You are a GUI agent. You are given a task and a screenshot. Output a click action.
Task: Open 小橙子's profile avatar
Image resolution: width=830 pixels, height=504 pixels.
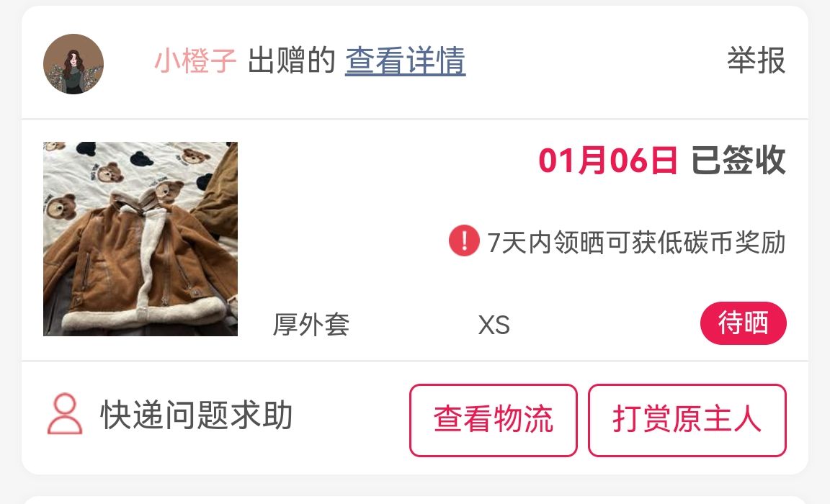coord(73,64)
